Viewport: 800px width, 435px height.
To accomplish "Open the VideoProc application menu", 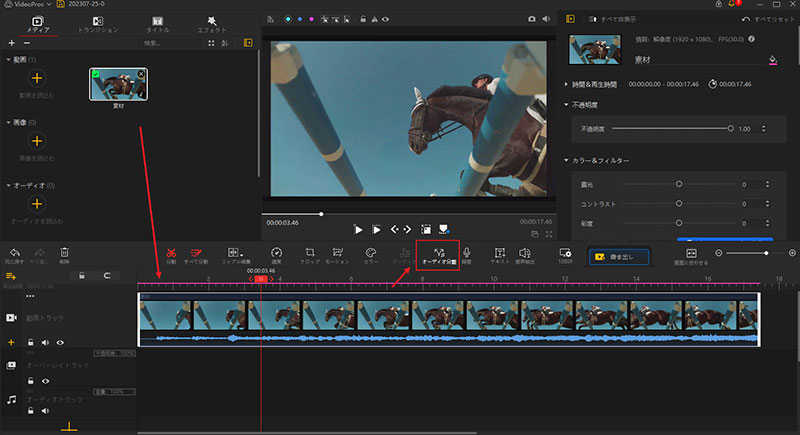I will click(28, 4).
